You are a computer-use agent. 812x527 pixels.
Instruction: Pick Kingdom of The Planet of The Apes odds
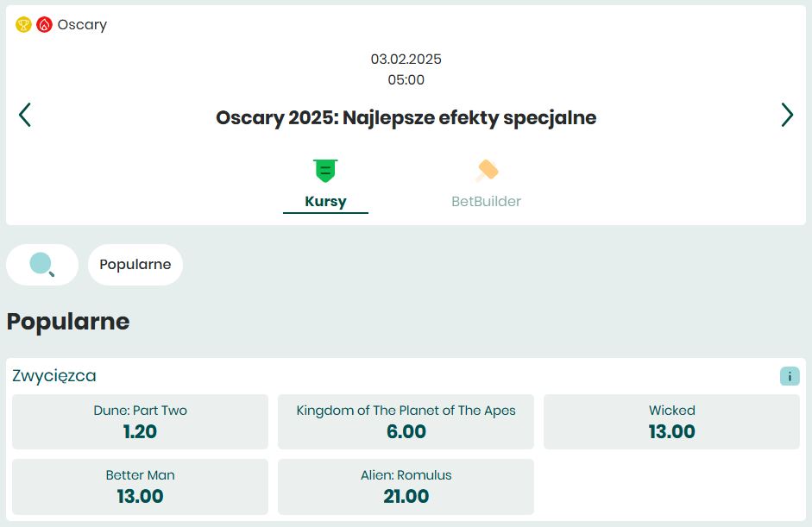406,422
